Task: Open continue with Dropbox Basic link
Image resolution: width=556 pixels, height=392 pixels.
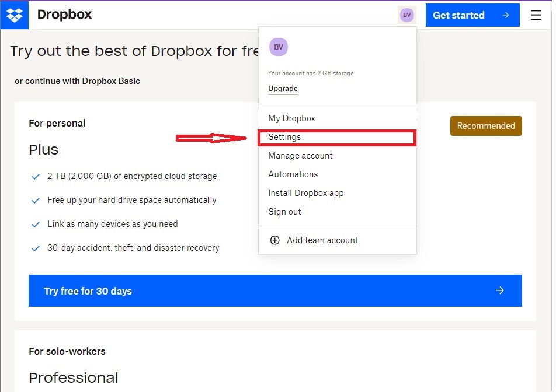Action: [77, 81]
